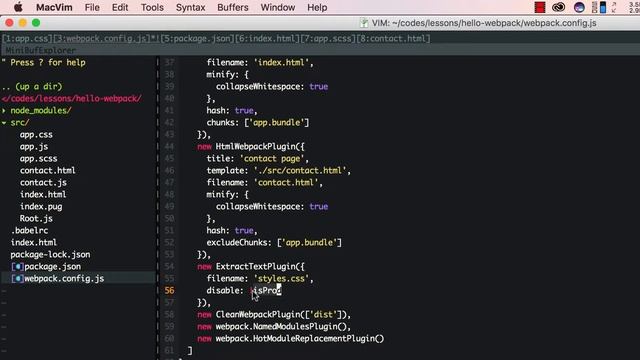
Task: Open the Edit menu
Action: tap(120, 7)
